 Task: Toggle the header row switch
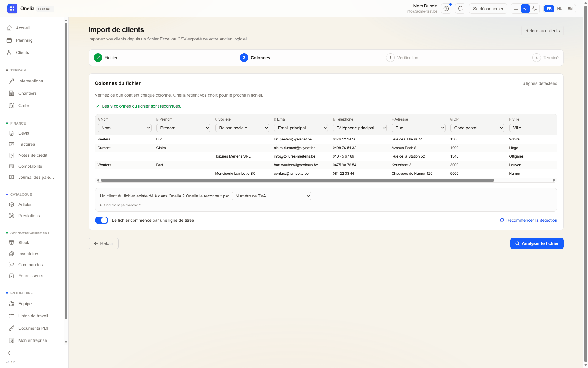(102, 220)
